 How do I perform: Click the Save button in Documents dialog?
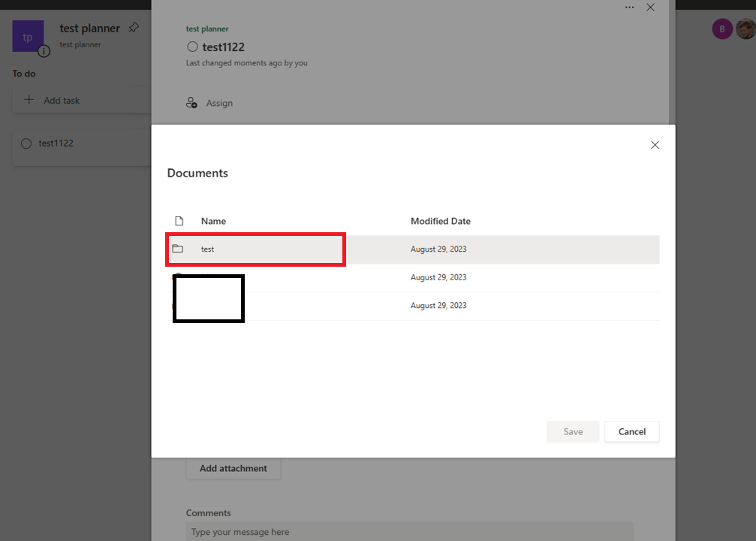pos(573,431)
